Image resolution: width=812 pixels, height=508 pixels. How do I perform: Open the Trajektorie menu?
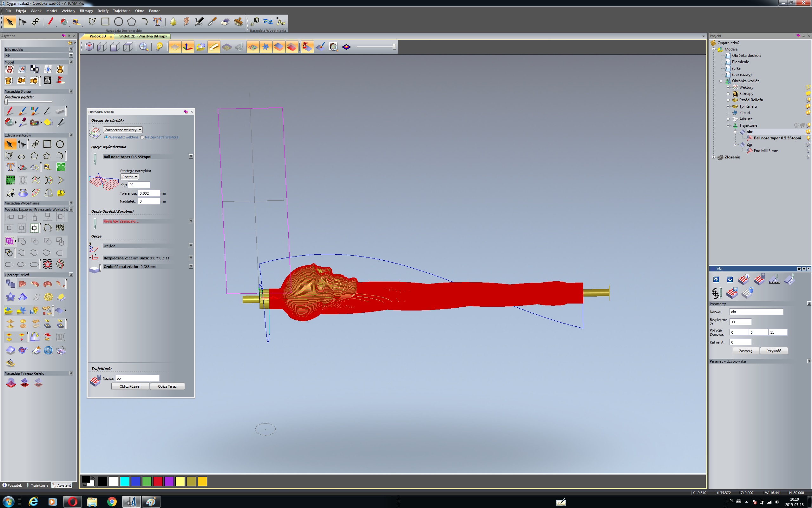[x=121, y=11]
